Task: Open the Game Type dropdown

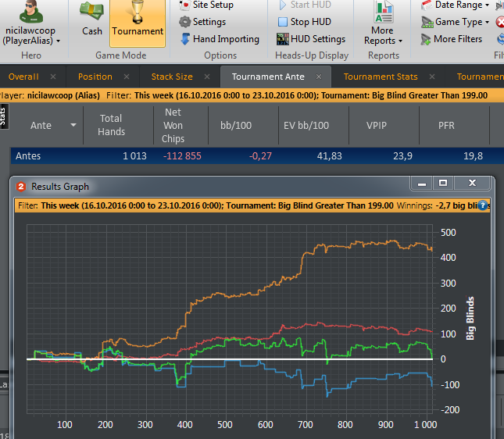Action: (458, 22)
